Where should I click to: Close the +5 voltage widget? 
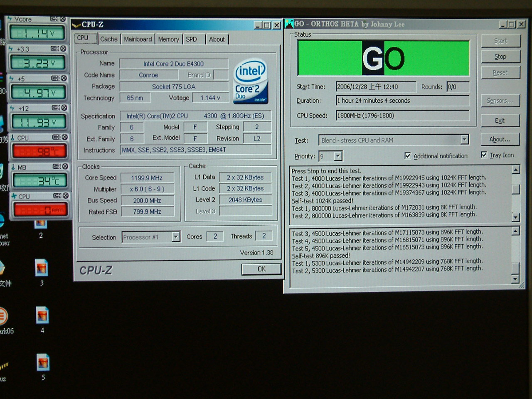(x=64, y=78)
